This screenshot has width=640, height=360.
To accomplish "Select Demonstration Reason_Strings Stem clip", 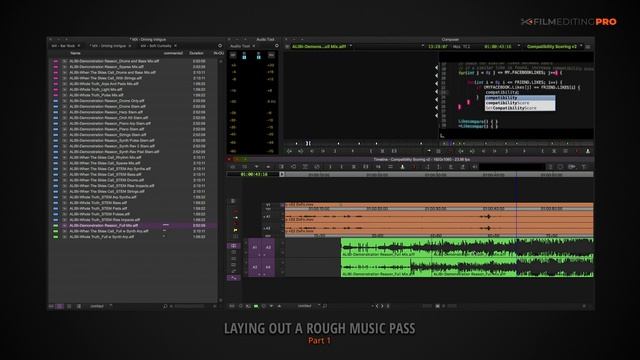I will point(107,135).
